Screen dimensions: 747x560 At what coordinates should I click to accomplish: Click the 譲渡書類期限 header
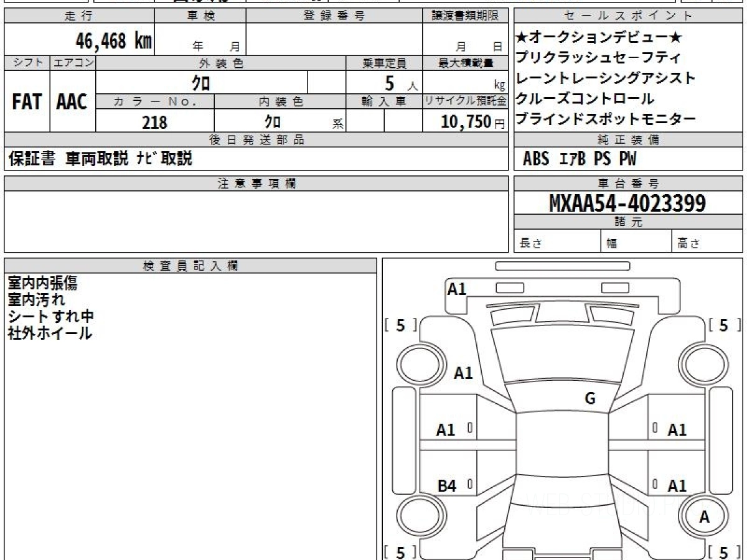point(465,16)
